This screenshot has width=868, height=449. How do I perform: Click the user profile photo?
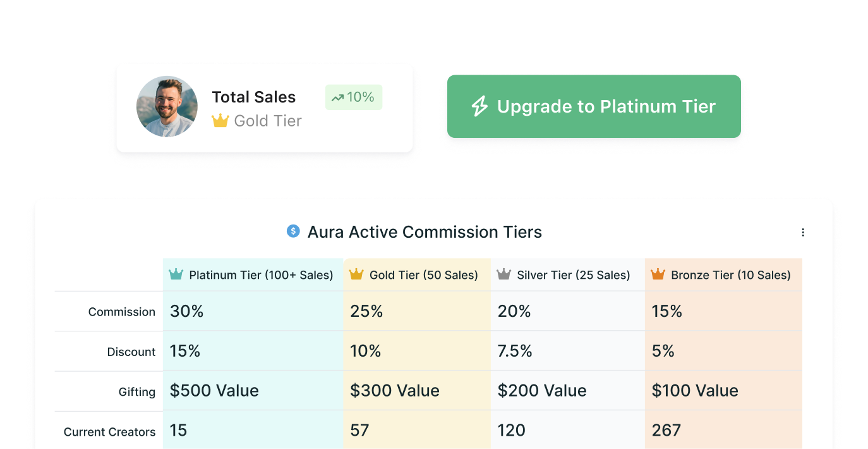coord(167,106)
